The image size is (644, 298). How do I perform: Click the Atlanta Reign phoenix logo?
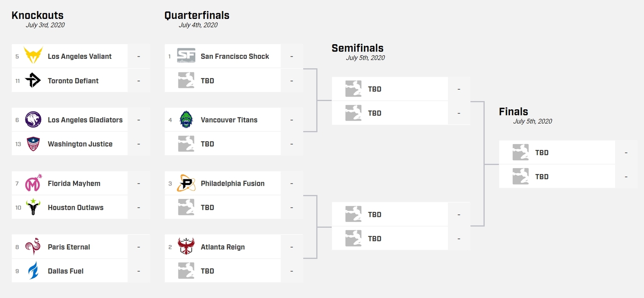[x=186, y=247]
